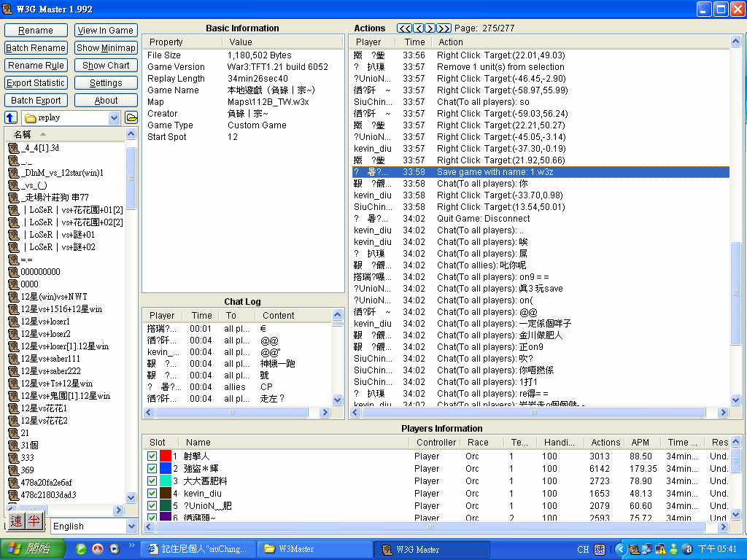Jump to first page of Actions
The image size is (747, 560).
click(x=404, y=28)
